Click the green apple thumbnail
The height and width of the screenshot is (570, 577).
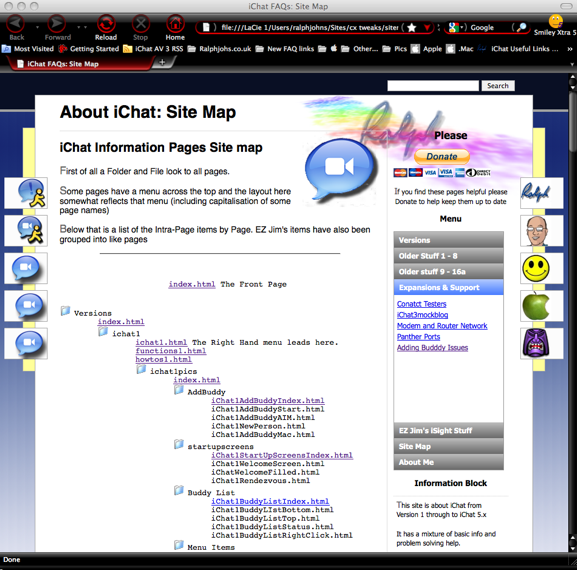542,306
